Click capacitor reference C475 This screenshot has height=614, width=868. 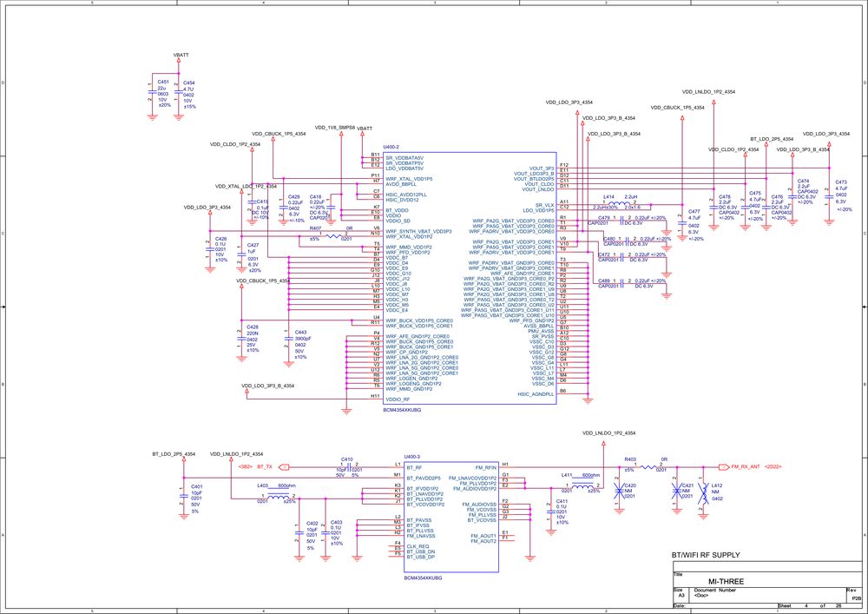coord(755,194)
